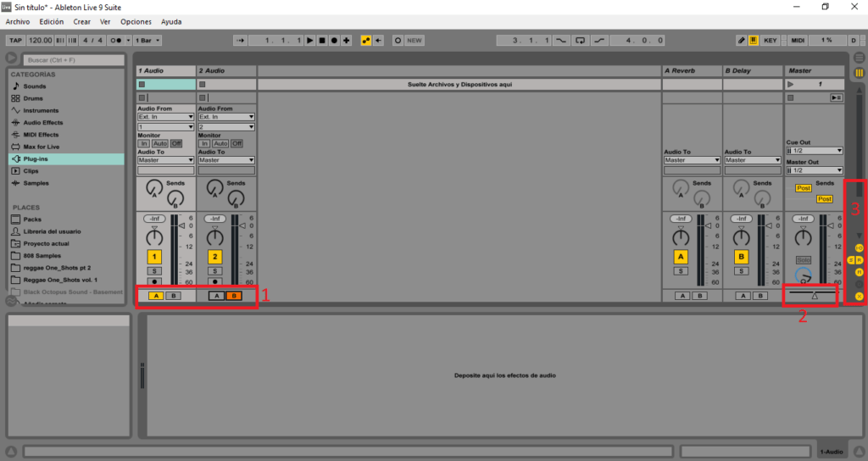Click the TAP tempo button
Image resolution: width=868 pixels, height=461 pixels.
point(15,40)
